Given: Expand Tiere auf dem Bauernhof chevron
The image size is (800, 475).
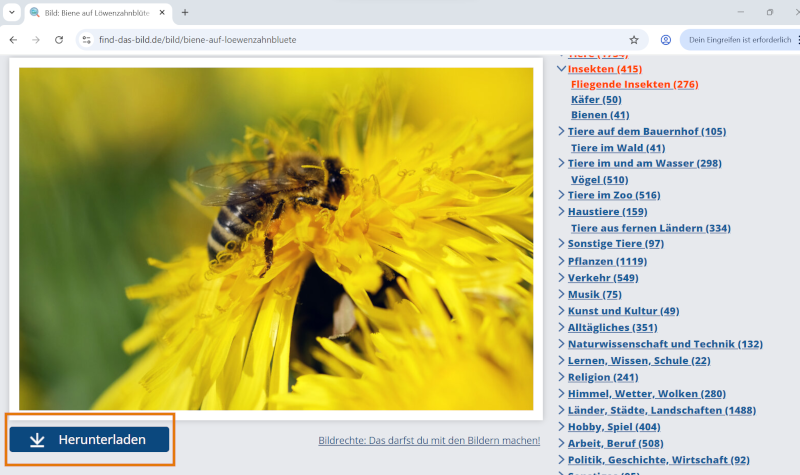Looking at the screenshot, I should (561, 132).
